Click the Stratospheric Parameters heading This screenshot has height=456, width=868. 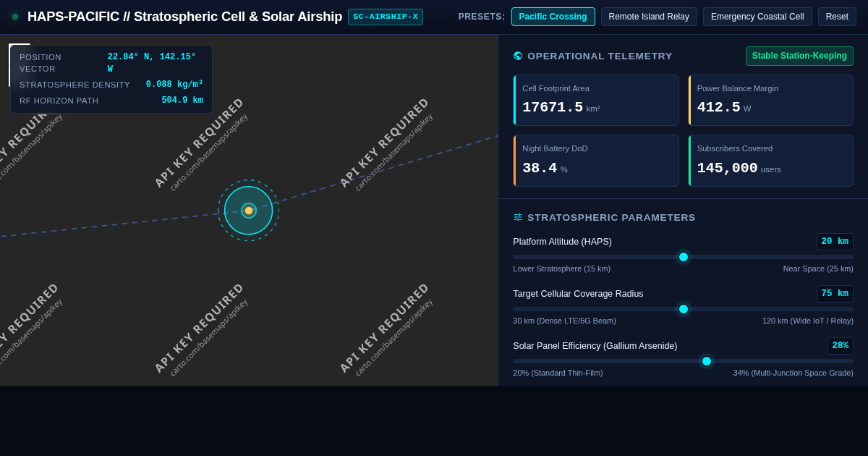point(611,217)
